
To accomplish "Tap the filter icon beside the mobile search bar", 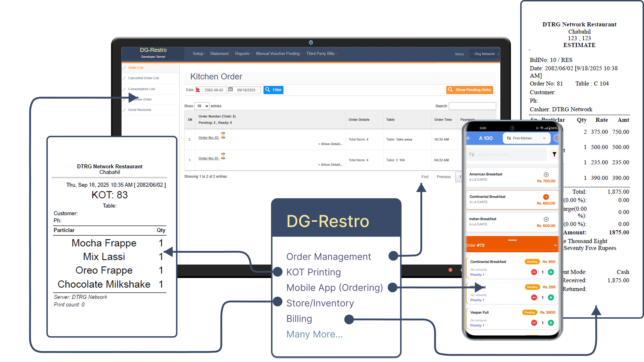I will 554,154.
